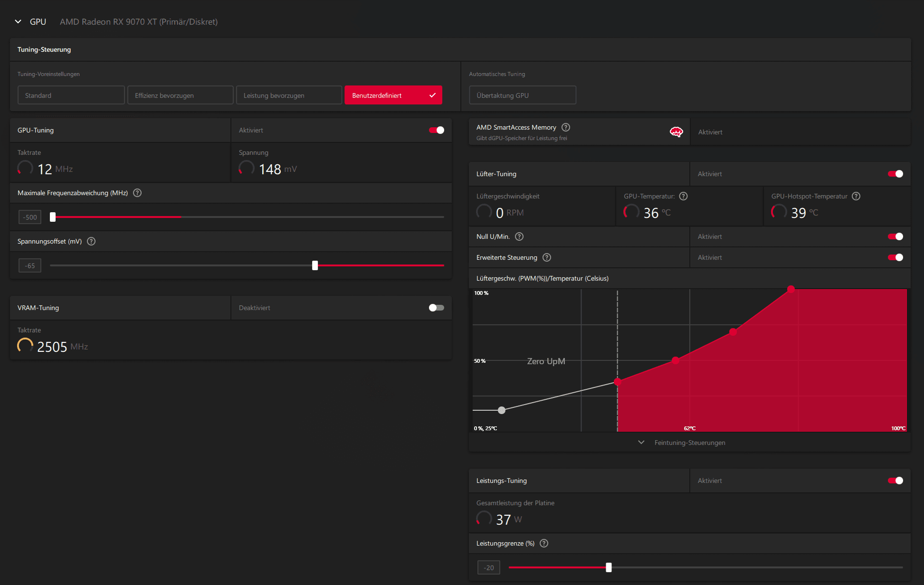Click help icon next to GPU-Temperatur

[x=683, y=196]
